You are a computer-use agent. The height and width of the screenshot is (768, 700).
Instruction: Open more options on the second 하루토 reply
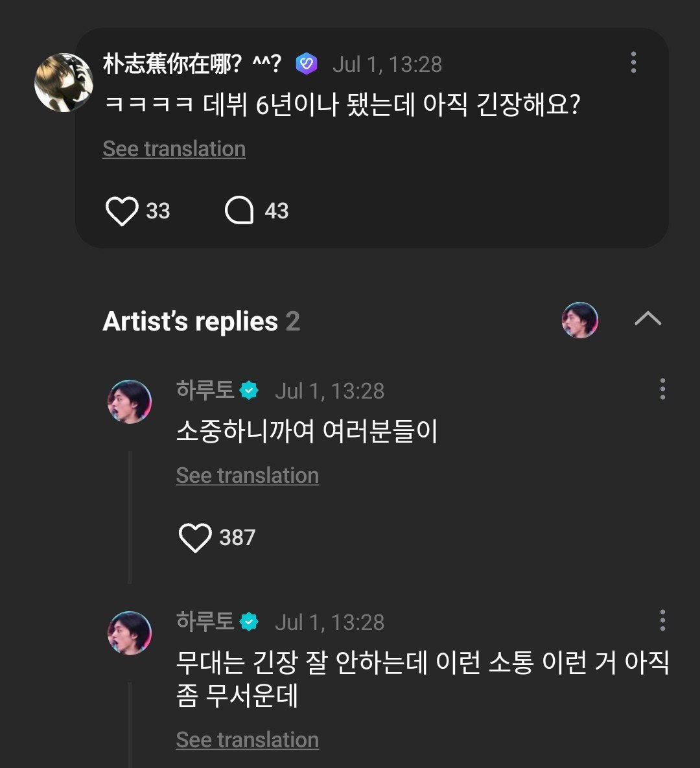pyautogui.click(x=662, y=620)
